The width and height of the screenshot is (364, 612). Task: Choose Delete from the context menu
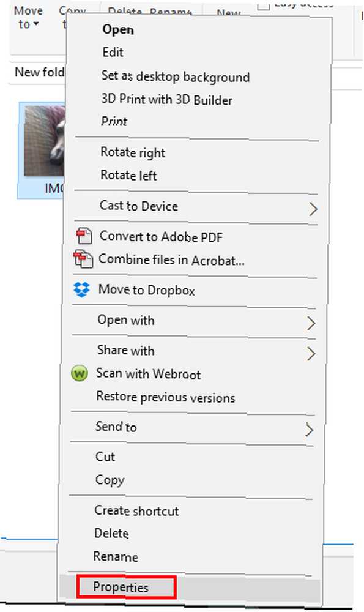[111, 533]
